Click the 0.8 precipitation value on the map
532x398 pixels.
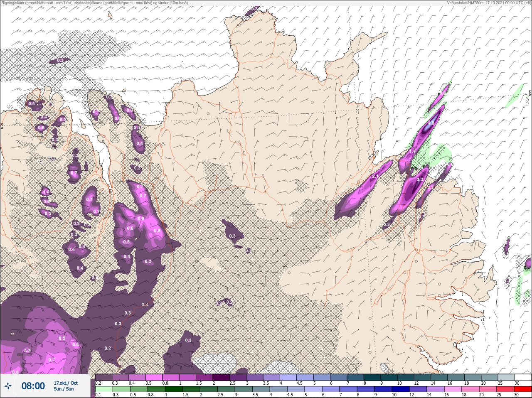[157, 231]
